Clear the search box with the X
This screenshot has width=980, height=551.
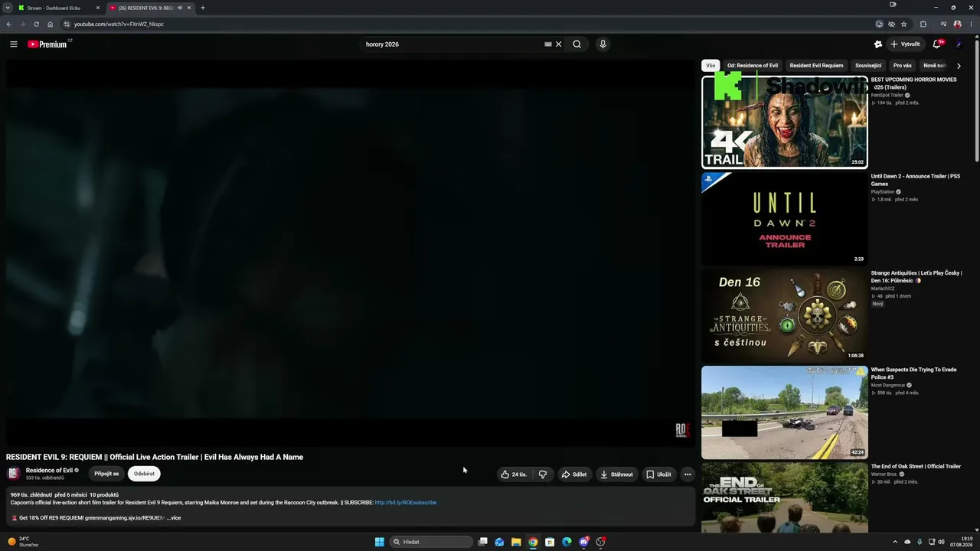pyautogui.click(x=559, y=44)
